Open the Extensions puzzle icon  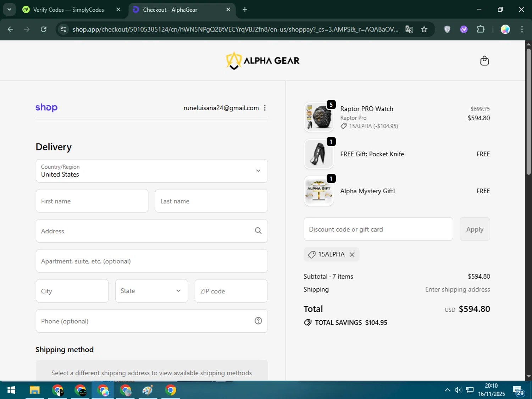481,29
